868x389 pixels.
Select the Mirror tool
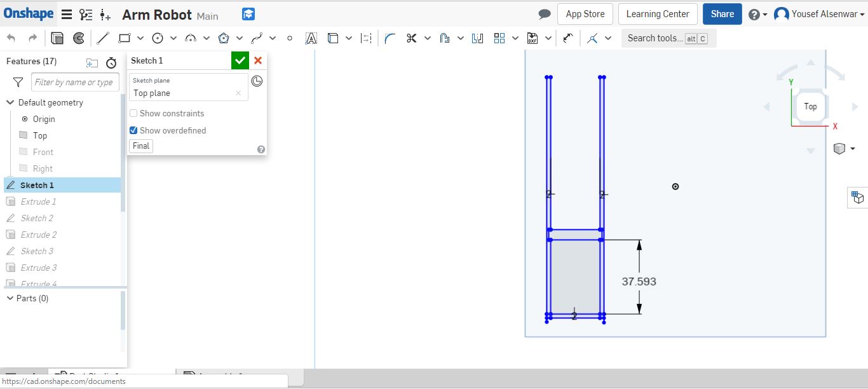[x=478, y=38]
